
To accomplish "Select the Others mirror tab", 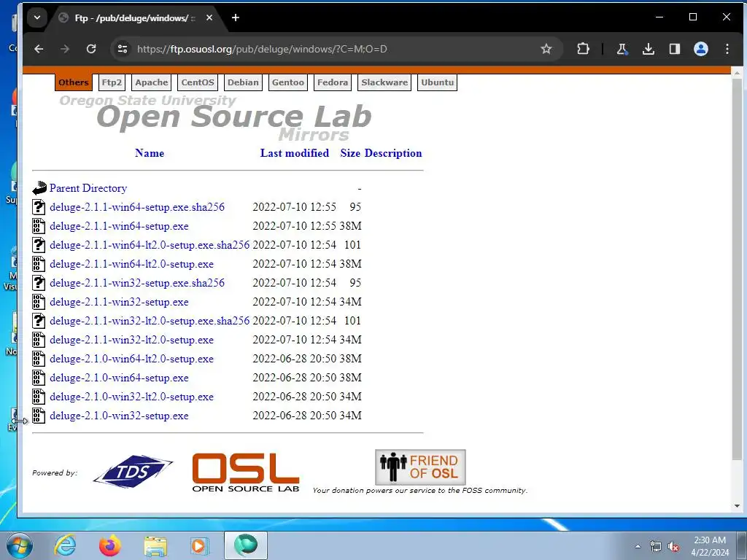I will point(74,82).
